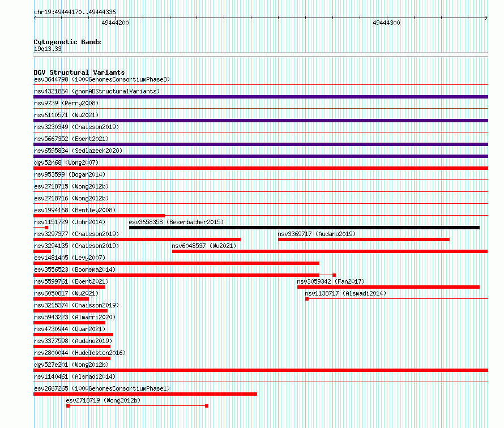Open variant nsv6110571 (Wu2021)

tap(66, 115)
